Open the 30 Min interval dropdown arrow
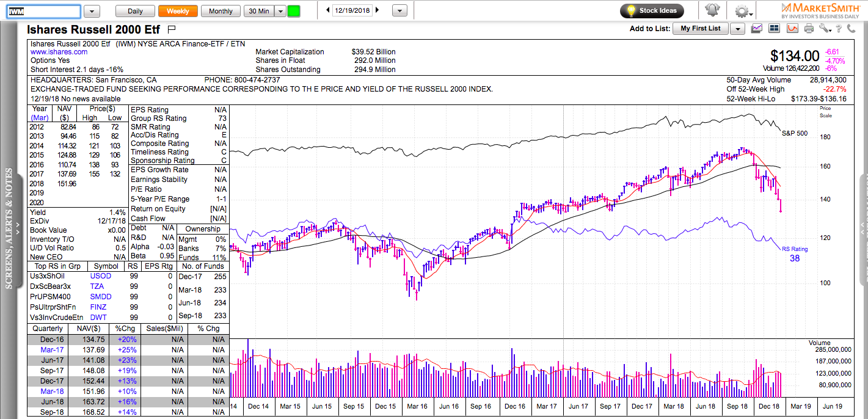This screenshot has width=868, height=419. tap(280, 11)
